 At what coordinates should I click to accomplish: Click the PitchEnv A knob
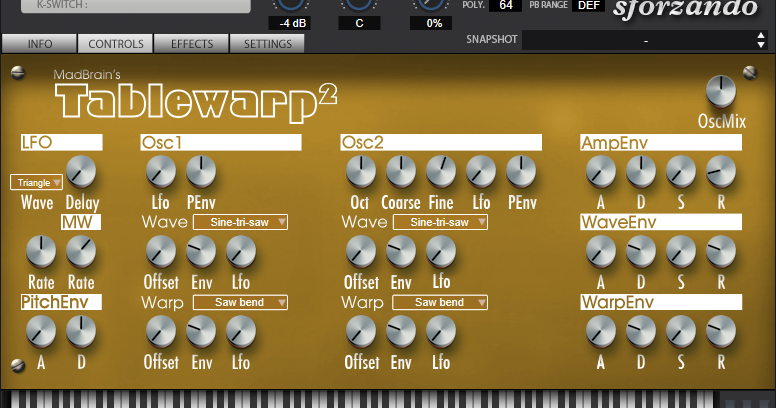41,331
